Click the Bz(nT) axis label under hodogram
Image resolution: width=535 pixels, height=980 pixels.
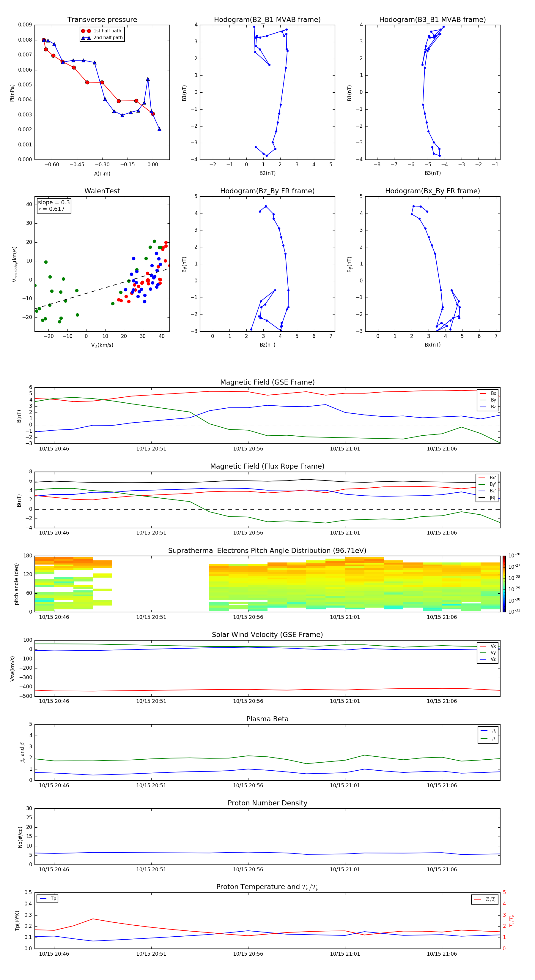click(x=267, y=345)
